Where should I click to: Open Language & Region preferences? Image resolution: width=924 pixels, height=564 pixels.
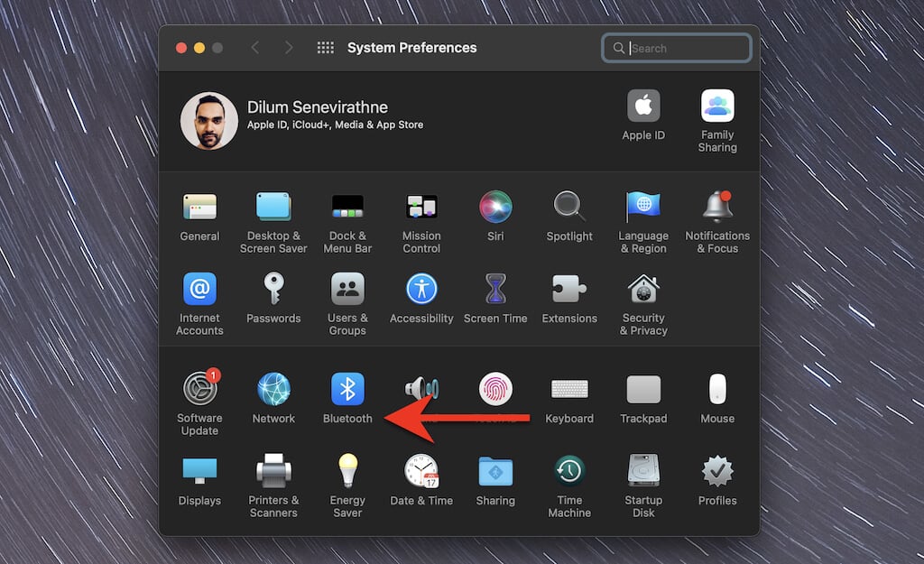point(642,208)
